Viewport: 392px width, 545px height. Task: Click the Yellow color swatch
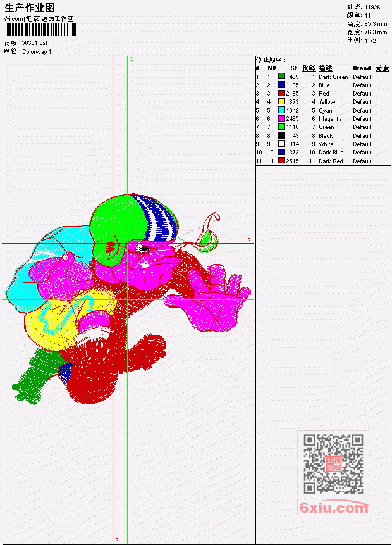point(281,101)
